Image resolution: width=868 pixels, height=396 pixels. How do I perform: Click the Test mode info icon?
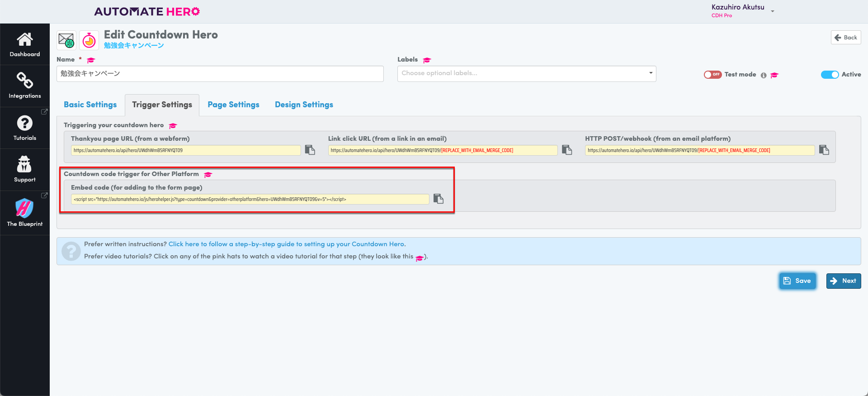click(764, 75)
